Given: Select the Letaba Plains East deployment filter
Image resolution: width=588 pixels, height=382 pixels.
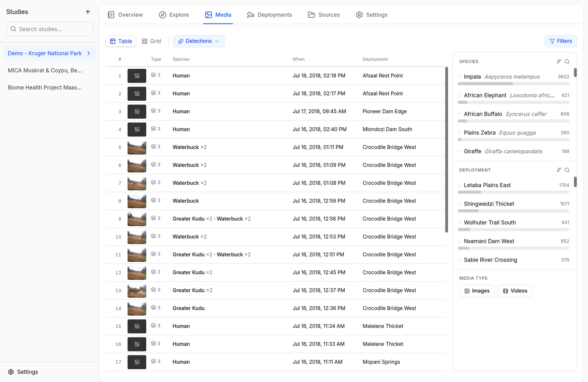Looking at the screenshot, I should [x=459, y=185].
